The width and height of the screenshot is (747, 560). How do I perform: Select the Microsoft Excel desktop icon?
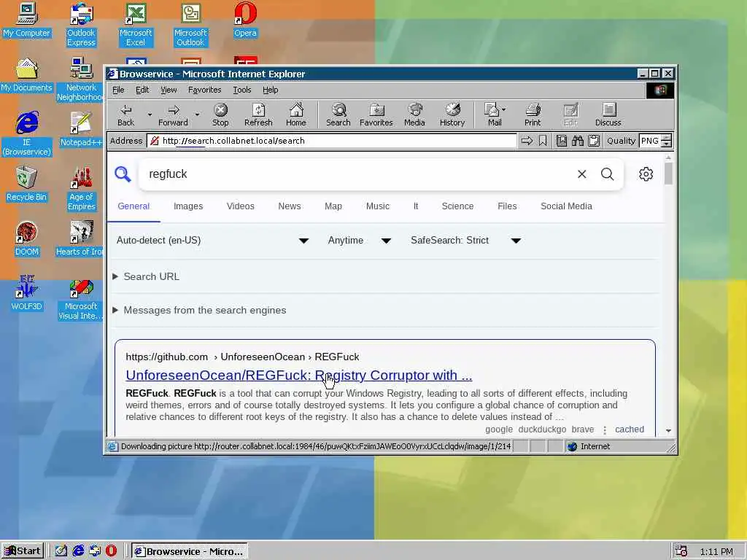[x=136, y=25]
